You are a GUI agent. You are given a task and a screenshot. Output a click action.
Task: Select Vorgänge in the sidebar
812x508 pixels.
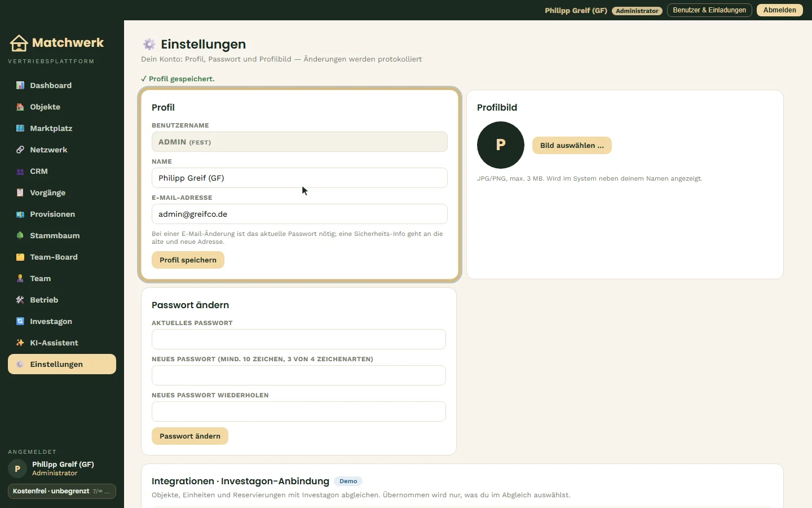pyautogui.click(x=62, y=192)
